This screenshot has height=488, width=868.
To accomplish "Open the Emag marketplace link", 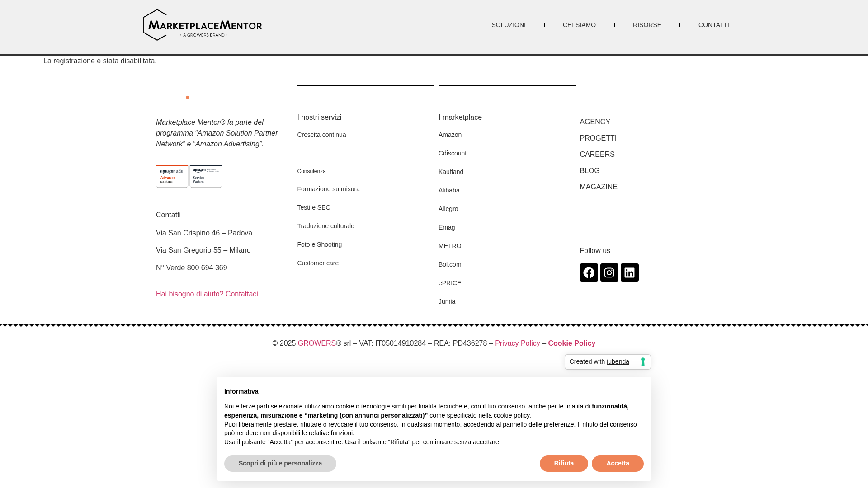I will (447, 227).
